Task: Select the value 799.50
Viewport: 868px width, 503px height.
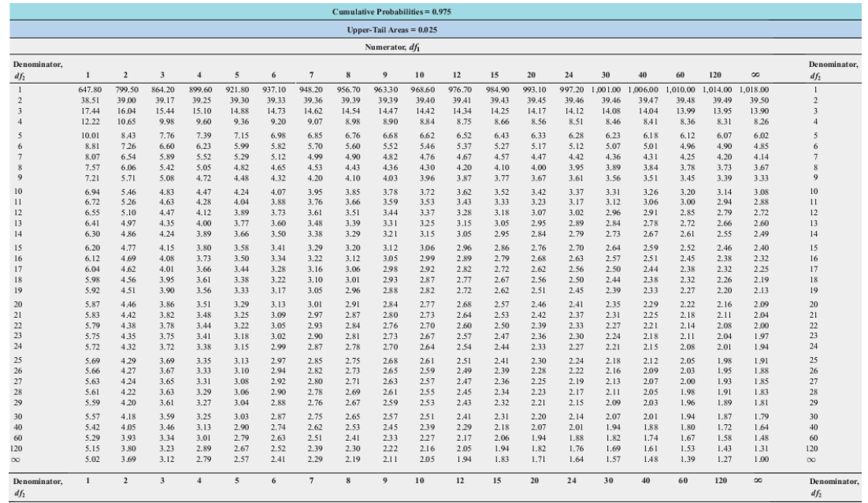Action: (x=127, y=90)
